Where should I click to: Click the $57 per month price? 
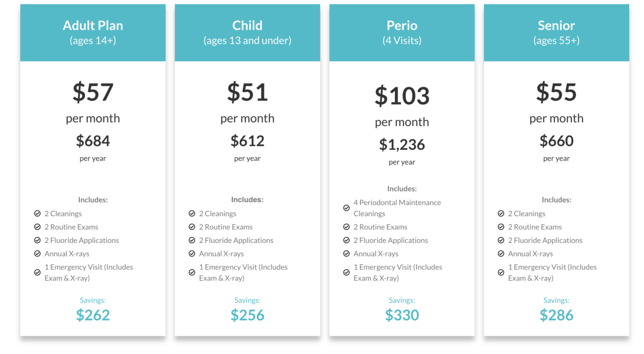93,92
